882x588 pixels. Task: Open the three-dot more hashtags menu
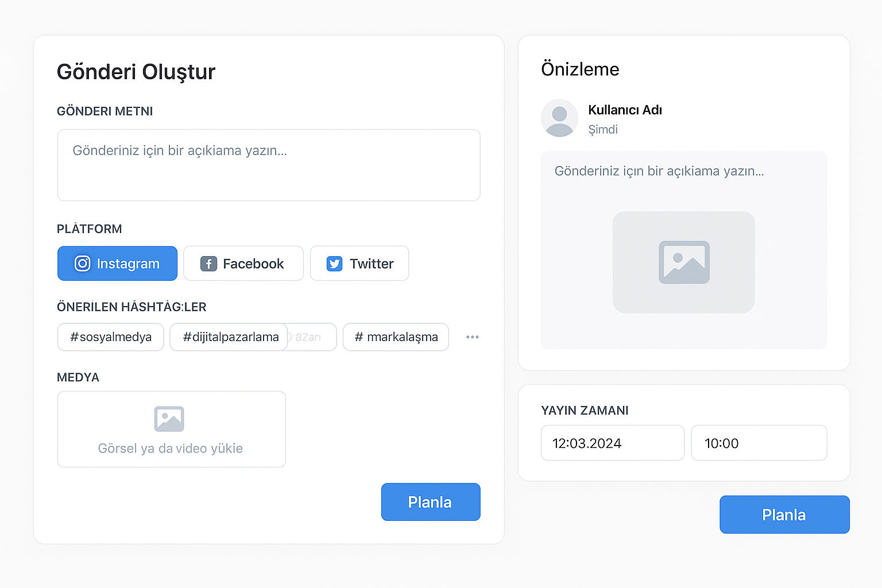pos(472,337)
